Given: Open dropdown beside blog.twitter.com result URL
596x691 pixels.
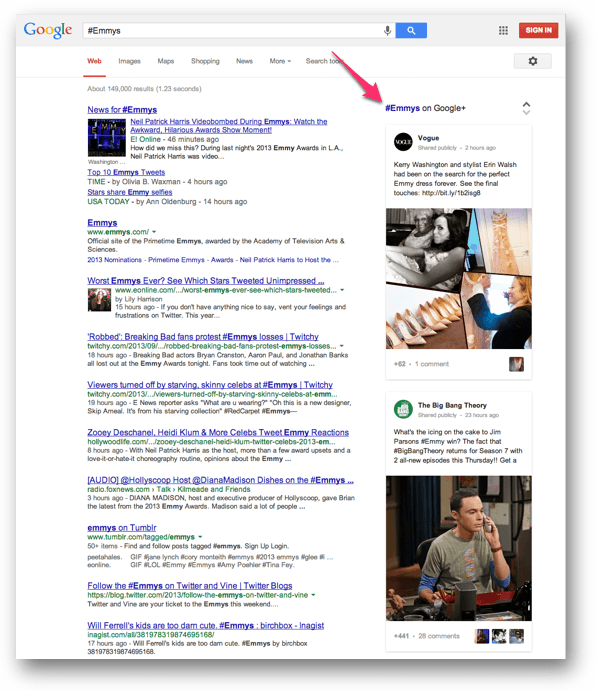Looking at the screenshot, I should pos(313,595).
